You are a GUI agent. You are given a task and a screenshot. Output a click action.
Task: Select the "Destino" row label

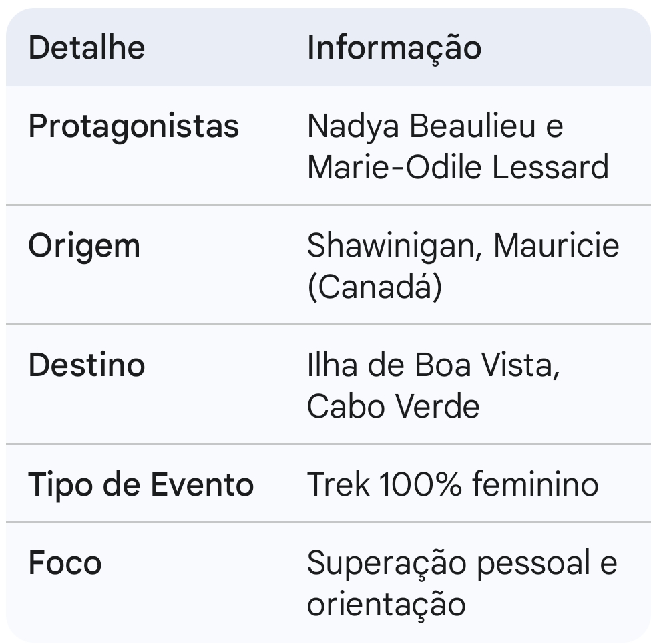[86, 365]
